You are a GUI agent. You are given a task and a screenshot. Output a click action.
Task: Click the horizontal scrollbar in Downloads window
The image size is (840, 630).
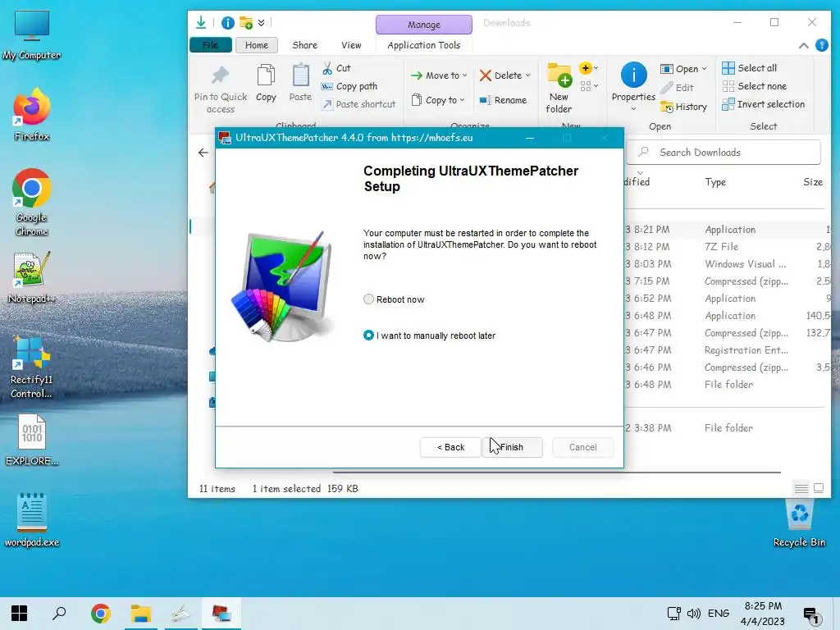pos(557,472)
